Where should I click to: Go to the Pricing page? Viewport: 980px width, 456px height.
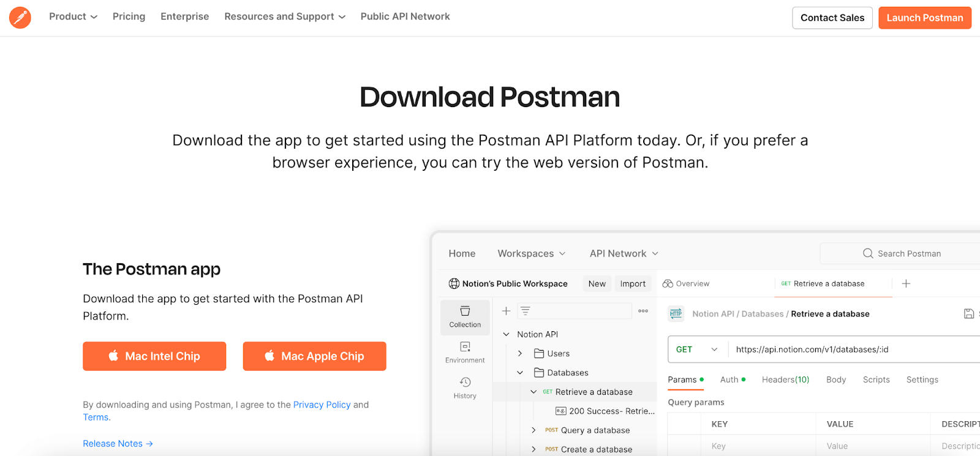tap(129, 17)
